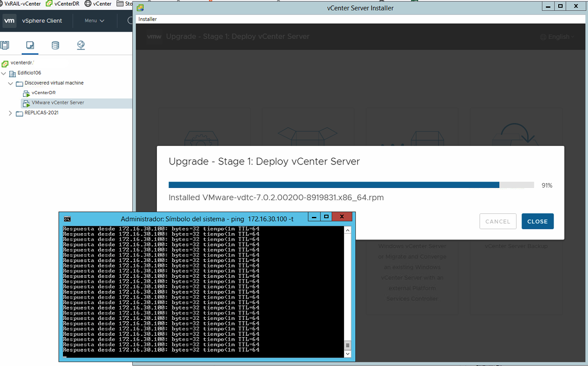The height and width of the screenshot is (366, 588).
Task: Click the dialog heading Upgrade - Stage 1
Action: pyautogui.click(x=264, y=162)
